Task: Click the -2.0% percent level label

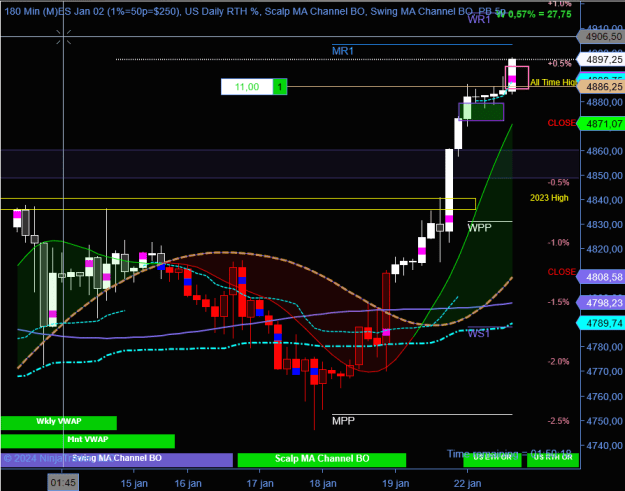Action: [x=558, y=361]
